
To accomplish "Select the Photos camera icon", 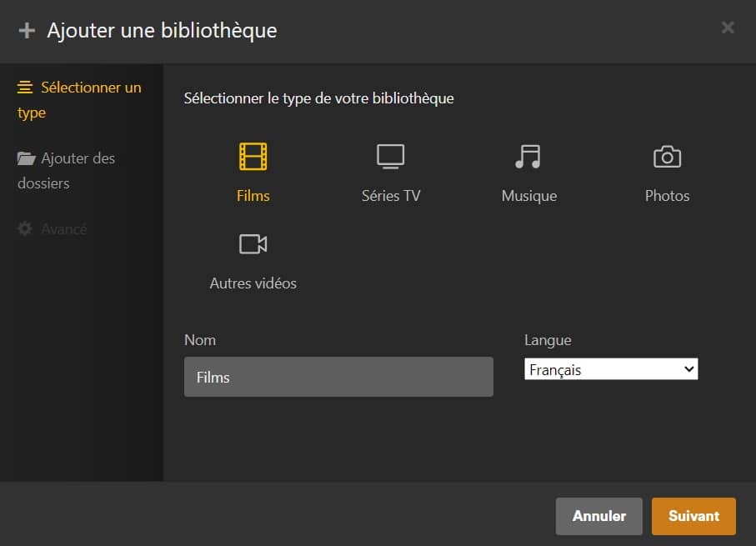I will pyautogui.click(x=667, y=156).
